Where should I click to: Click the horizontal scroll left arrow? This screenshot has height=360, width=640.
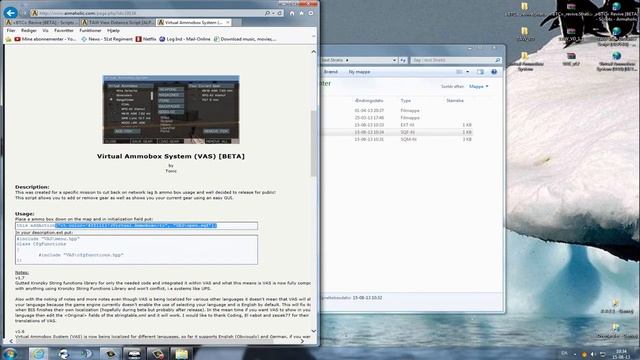[x=11, y=341]
